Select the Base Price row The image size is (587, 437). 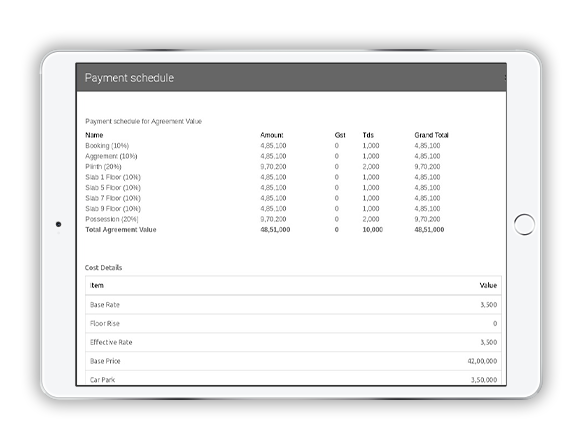point(293,361)
